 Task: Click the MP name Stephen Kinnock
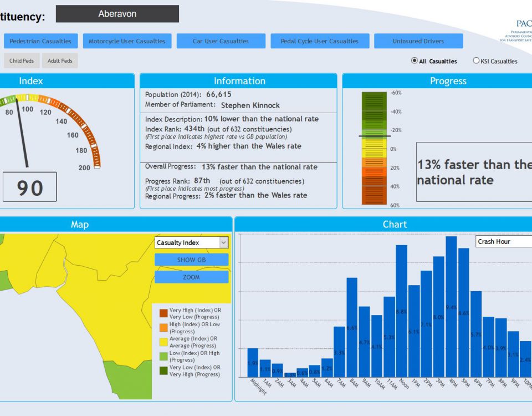coord(250,105)
